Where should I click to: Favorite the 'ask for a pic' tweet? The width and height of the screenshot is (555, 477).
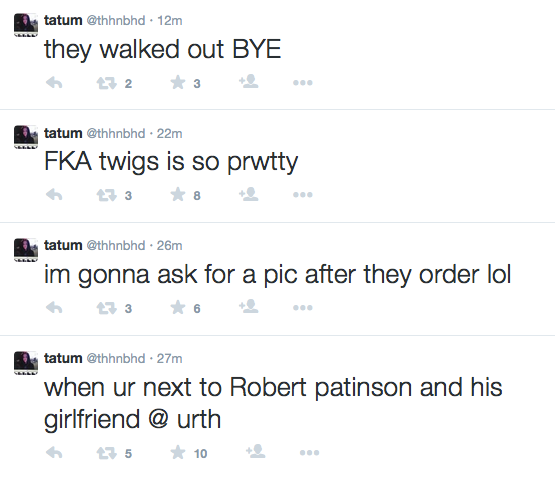pyautogui.click(x=178, y=308)
